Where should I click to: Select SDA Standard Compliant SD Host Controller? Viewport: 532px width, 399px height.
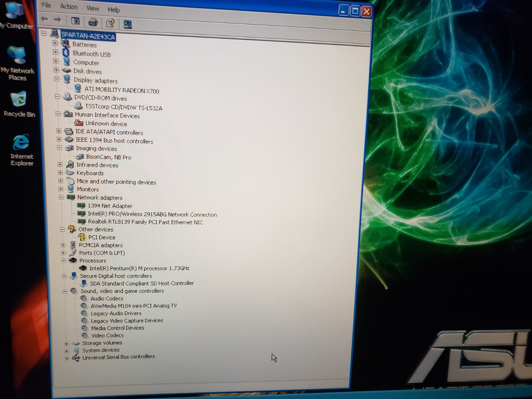click(x=142, y=283)
